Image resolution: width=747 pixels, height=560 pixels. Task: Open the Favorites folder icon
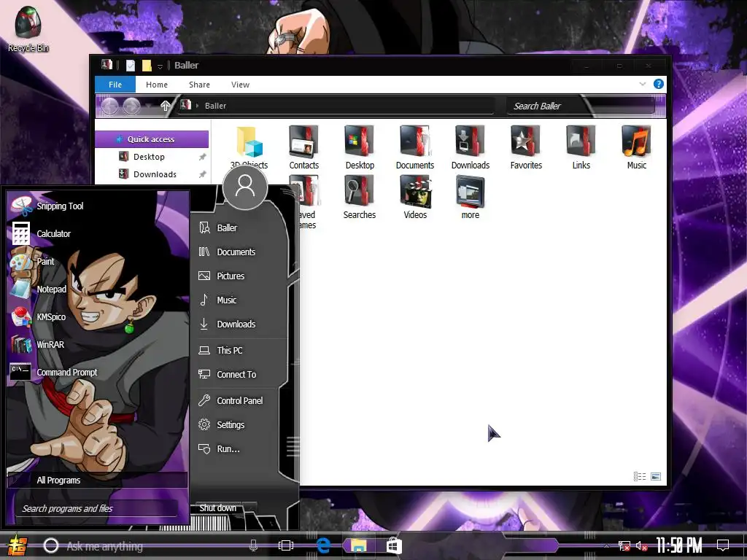[x=526, y=147]
